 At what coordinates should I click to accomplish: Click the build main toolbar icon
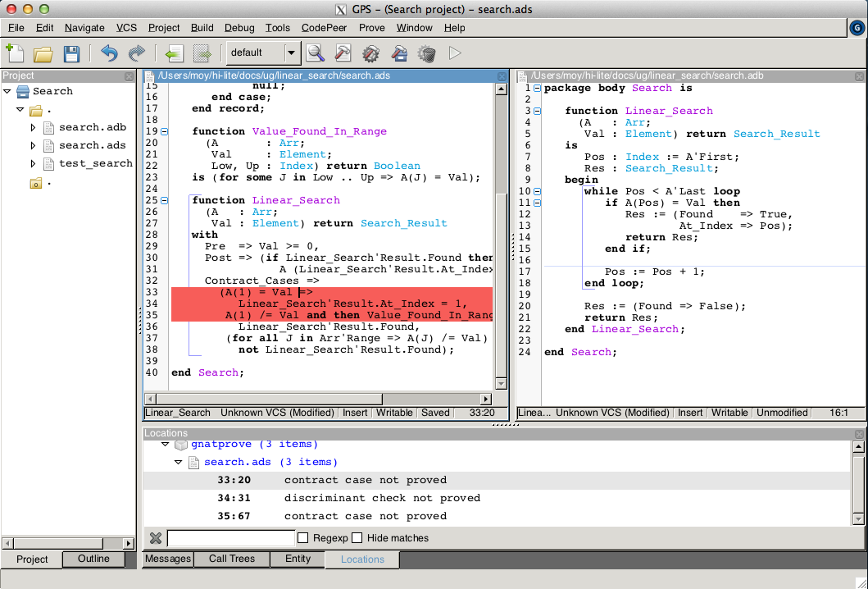[399, 53]
